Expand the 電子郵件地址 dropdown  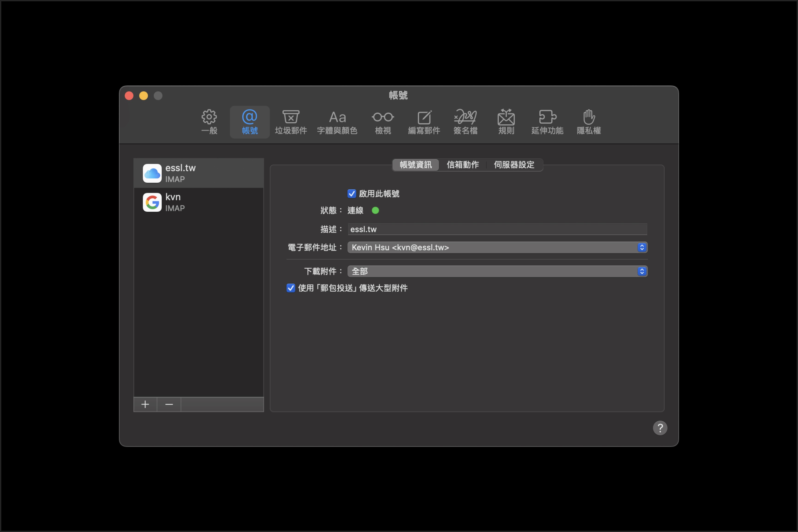click(497, 247)
